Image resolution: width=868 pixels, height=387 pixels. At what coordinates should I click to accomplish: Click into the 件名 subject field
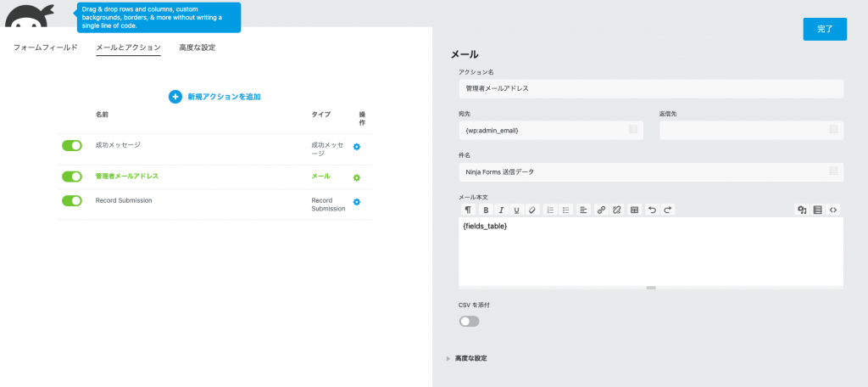644,171
